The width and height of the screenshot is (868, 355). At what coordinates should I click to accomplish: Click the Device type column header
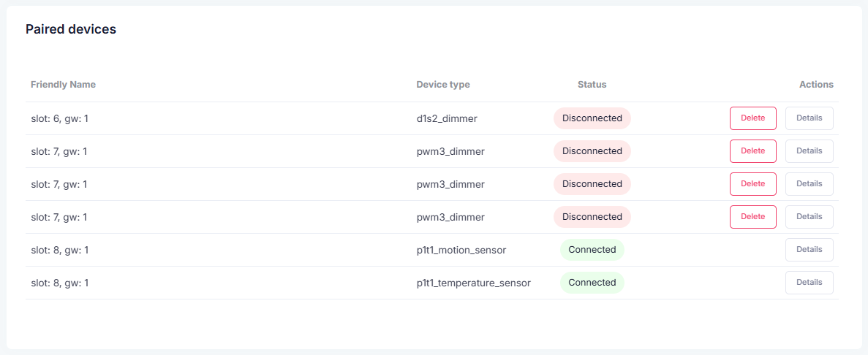click(x=443, y=85)
